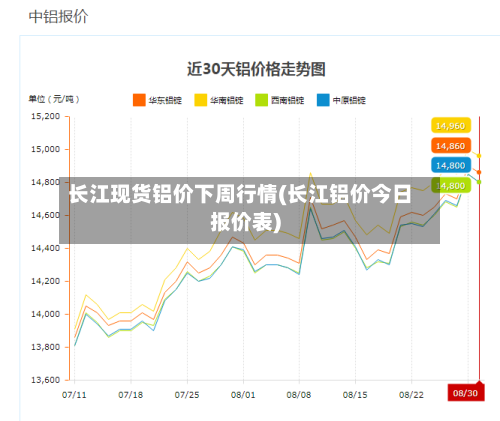Select the red 08/30 date marker
Screen dimensions: 500x421
pyautogui.click(x=466, y=392)
